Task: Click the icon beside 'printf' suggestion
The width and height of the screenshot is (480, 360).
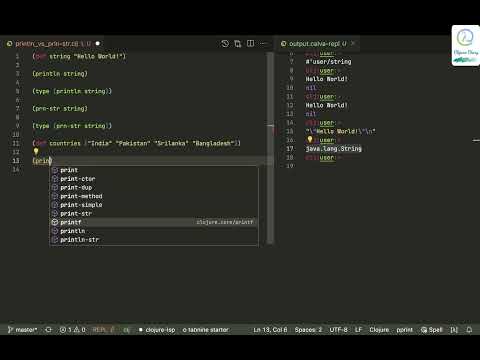Action: [55, 222]
